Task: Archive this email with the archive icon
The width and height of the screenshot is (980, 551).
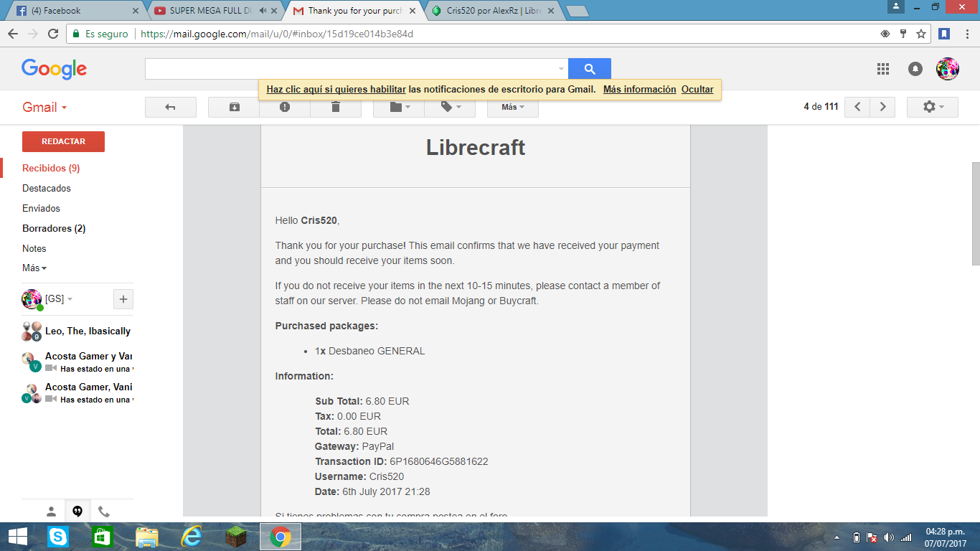Action: 234,107
